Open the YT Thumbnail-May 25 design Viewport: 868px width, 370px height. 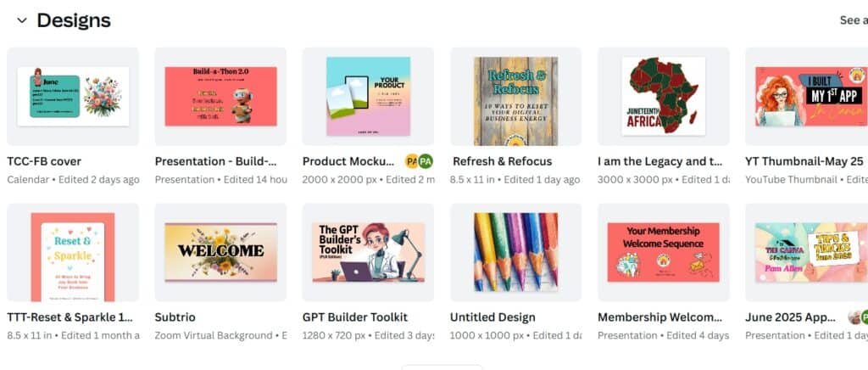(x=807, y=97)
